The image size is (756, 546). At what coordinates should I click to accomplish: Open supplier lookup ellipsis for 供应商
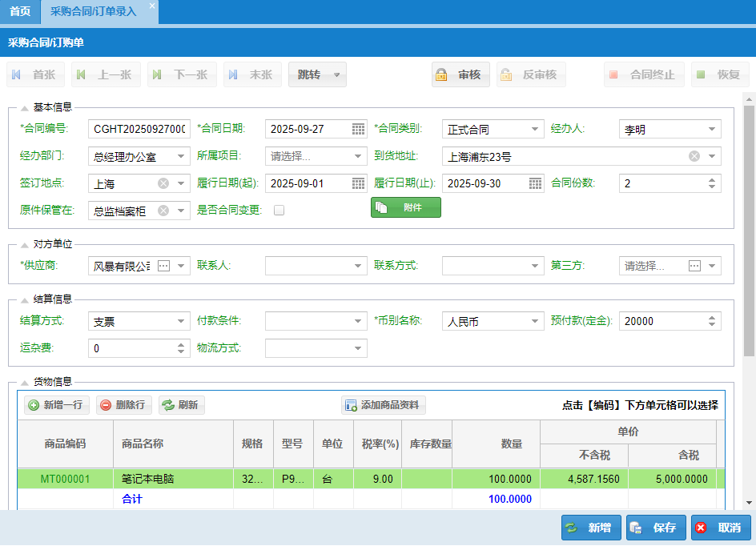[x=163, y=266]
